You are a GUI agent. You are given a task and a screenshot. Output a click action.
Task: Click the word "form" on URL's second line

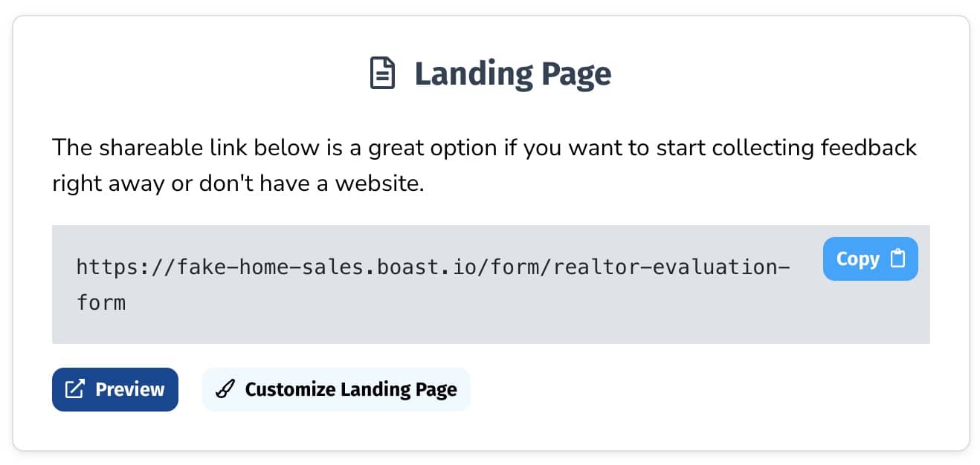[x=101, y=303]
